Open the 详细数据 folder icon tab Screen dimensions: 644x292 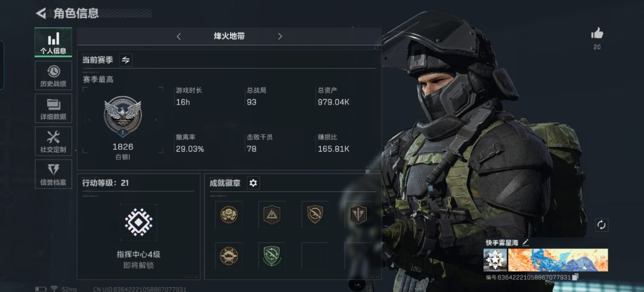point(54,108)
